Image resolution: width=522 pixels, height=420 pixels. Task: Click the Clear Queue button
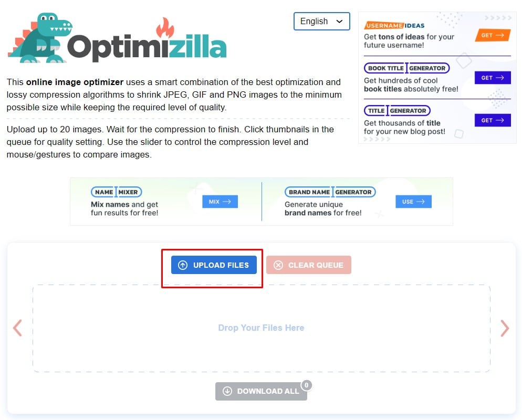tap(309, 265)
